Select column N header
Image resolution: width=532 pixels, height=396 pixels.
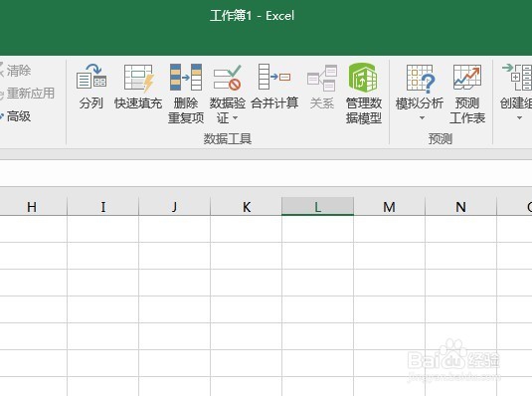[x=460, y=207]
